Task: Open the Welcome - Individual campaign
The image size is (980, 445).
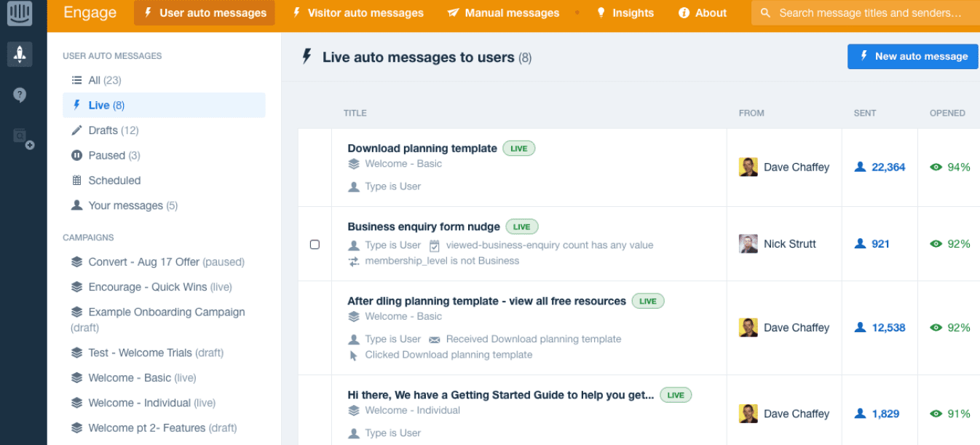Action: tap(139, 403)
